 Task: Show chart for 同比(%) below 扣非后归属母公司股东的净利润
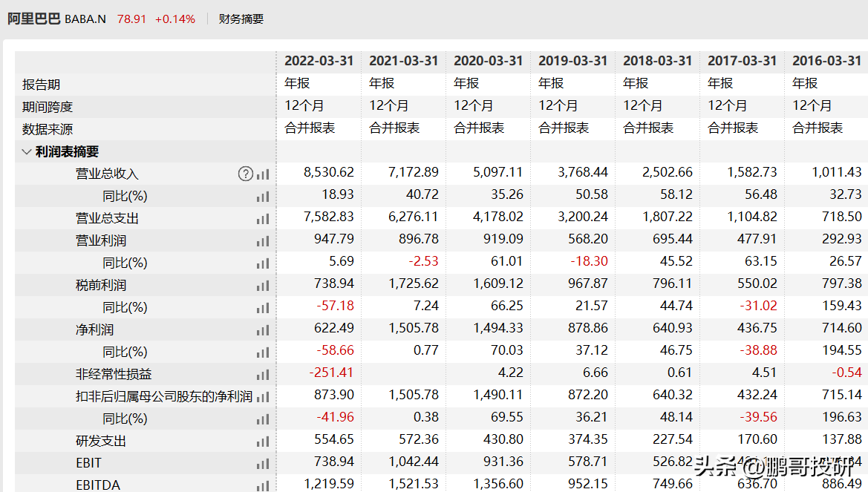click(263, 419)
